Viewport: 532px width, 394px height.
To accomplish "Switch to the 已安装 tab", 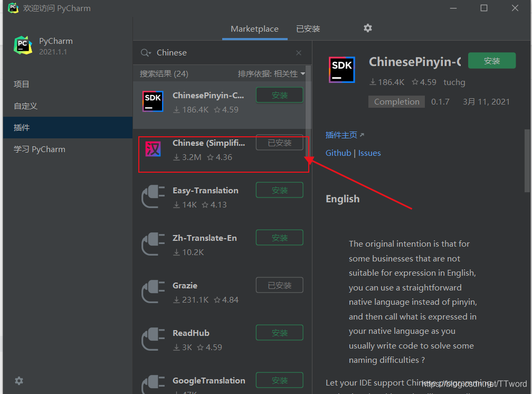I will (x=308, y=29).
